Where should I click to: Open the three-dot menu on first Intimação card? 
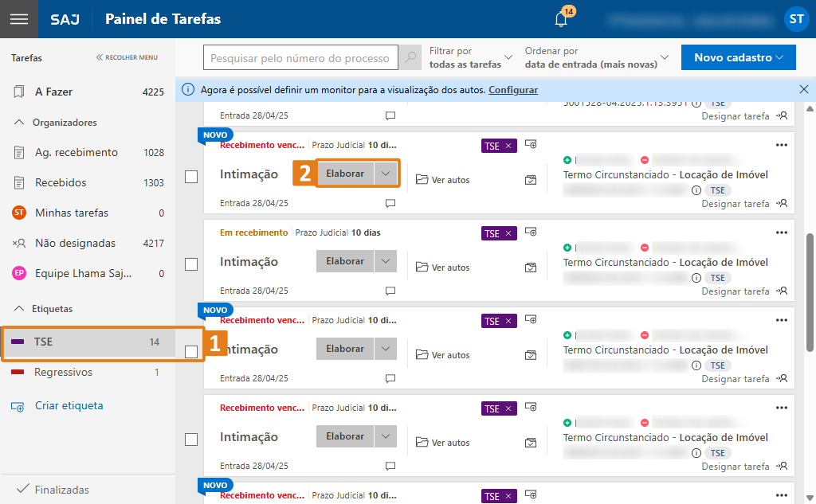(781, 145)
